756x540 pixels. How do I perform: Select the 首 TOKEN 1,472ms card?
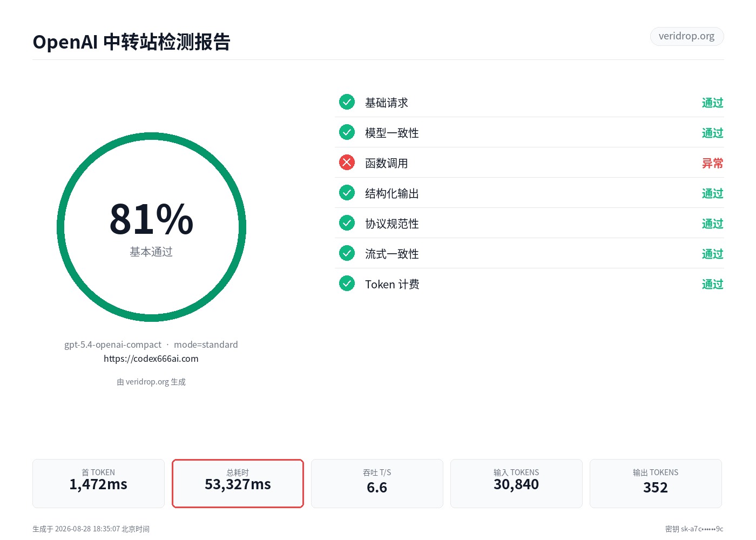click(98, 483)
